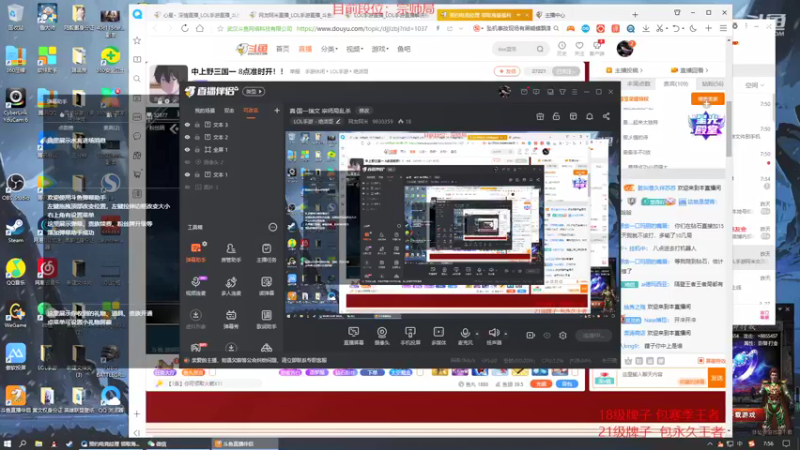Viewport: 800px width, 450px height.
Task: Open streaming settings gear icon
Action: click(563, 335)
